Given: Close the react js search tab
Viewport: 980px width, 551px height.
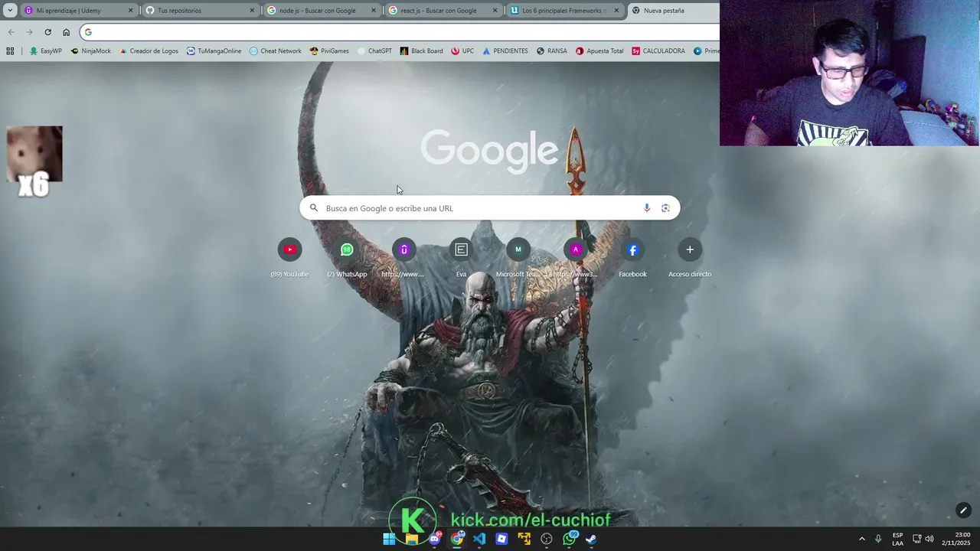Looking at the screenshot, I should point(495,11).
